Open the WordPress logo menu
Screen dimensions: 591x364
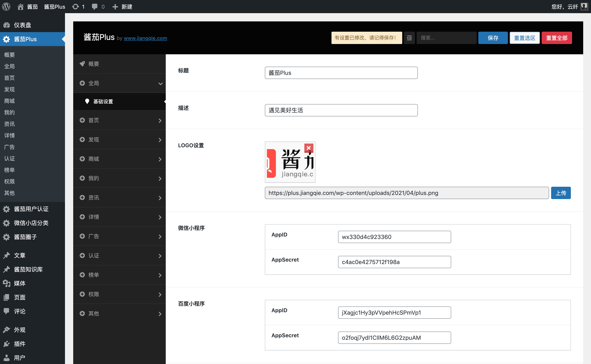pos(6,7)
